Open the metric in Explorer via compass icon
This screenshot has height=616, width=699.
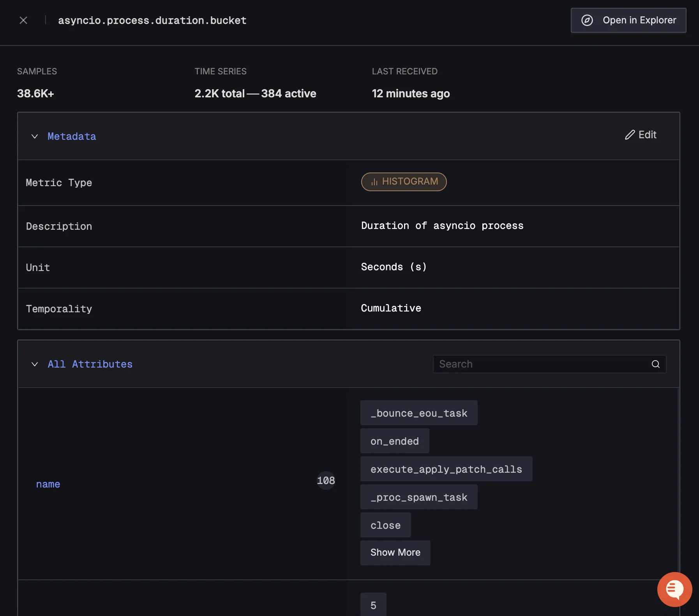(x=588, y=20)
